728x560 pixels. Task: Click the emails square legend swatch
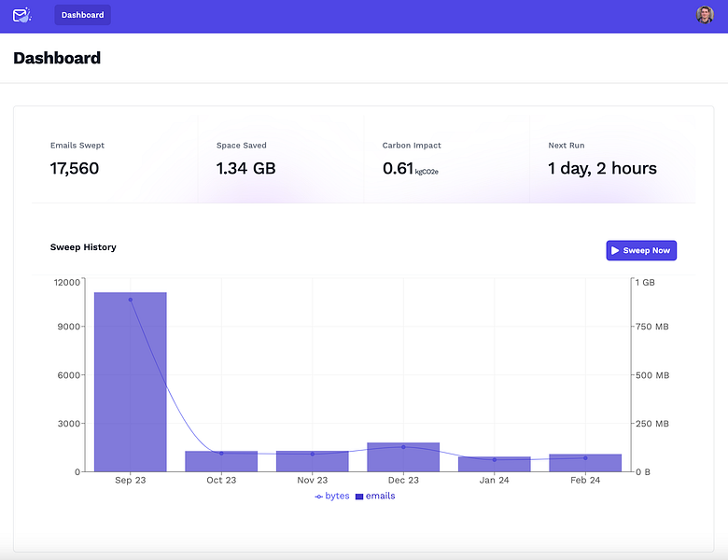coord(359,497)
